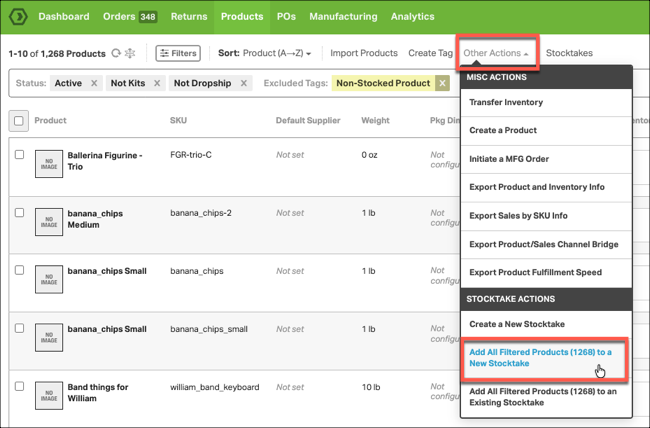This screenshot has width=650, height=428.
Task: Select the banana_chips_small SKU row checkbox
Action: [19, 328]
